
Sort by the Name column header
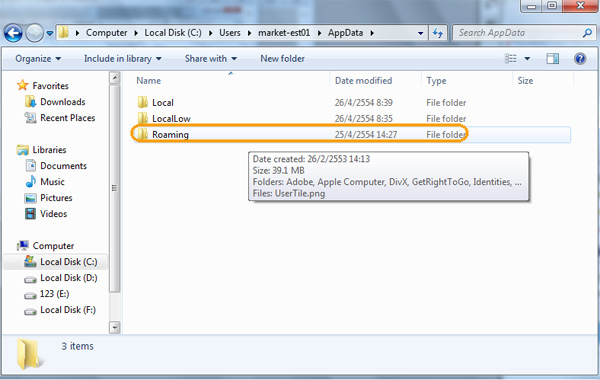pos(148,81)
